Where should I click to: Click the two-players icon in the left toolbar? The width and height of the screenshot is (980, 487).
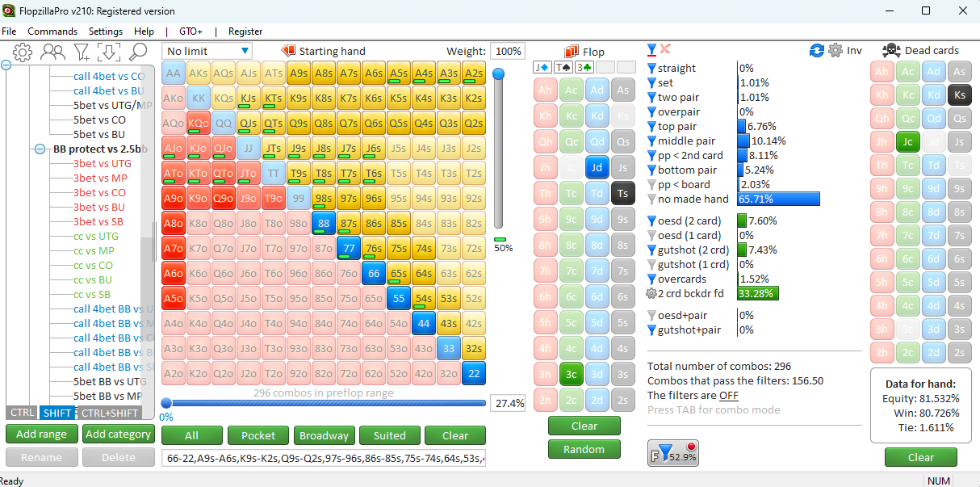tap(52, 52)
